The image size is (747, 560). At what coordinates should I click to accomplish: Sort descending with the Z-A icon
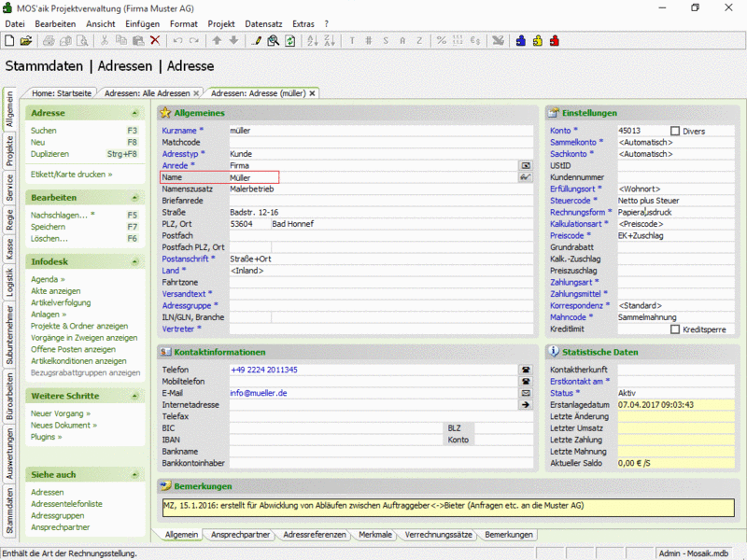[x=330, y=41]
